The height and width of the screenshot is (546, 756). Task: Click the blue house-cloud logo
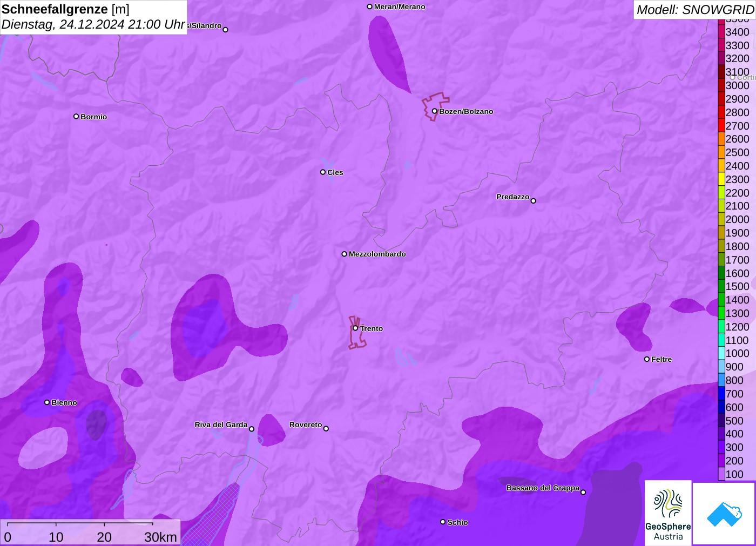click(x=724, y=514)
